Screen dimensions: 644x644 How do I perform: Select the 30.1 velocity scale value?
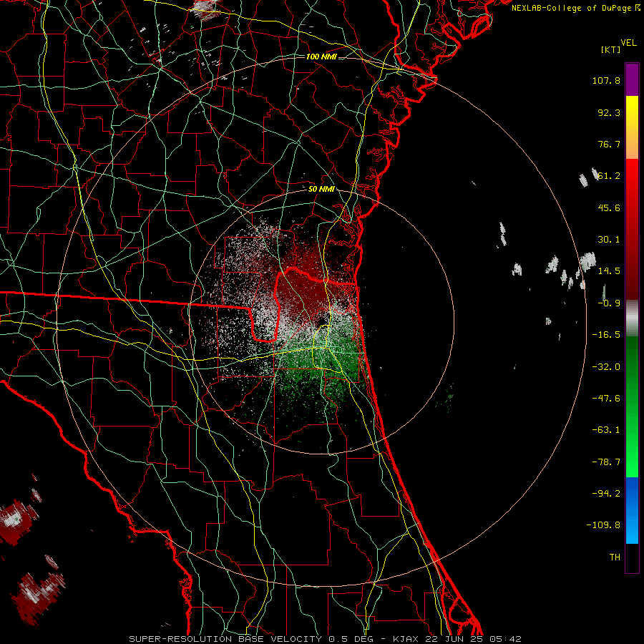click(x=609, y=240)
